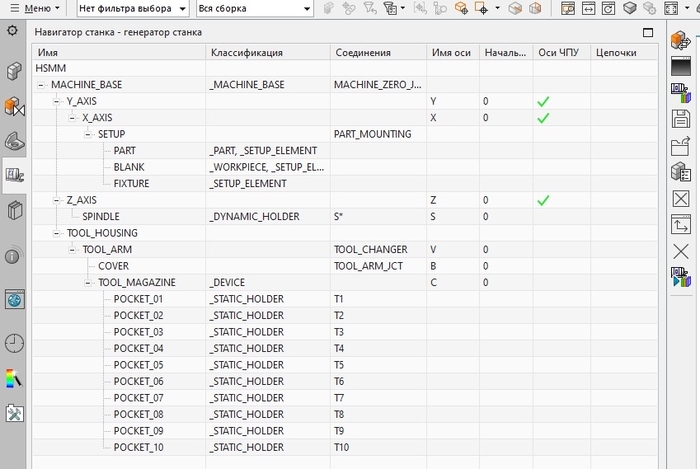
Task: Open the History clock tab
Action: [14, 343]
